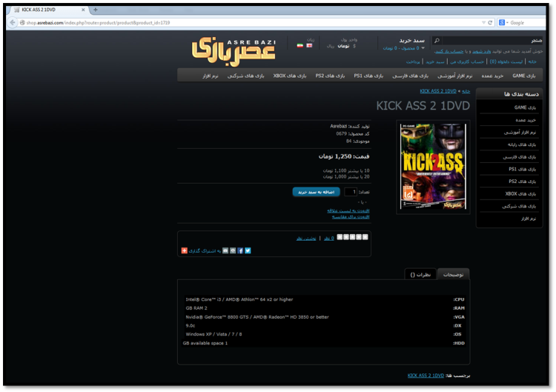556x392 pixels.
Task: Open 'خرید عمده' in the top menu
Action: (x=492, y=76)
